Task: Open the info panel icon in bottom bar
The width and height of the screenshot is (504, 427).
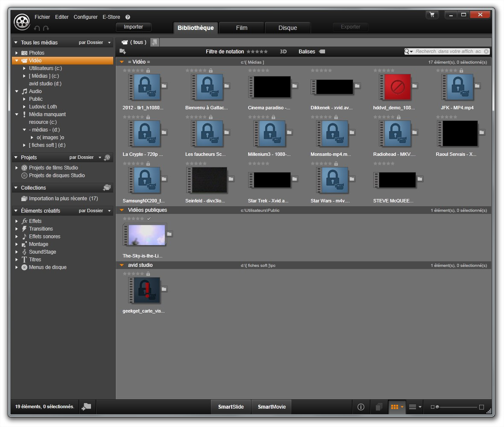Action: pyautogui.click(x=360, y=407)
